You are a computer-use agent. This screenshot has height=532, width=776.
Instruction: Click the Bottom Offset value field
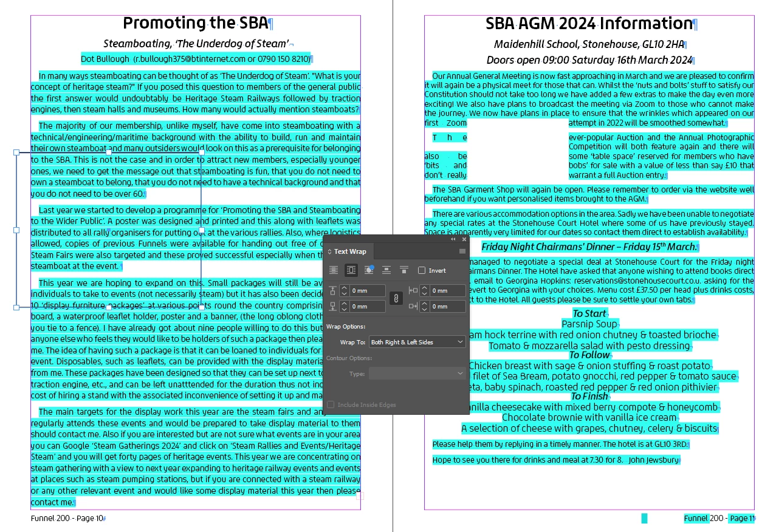pyautogui.click(x=367, y=307)
